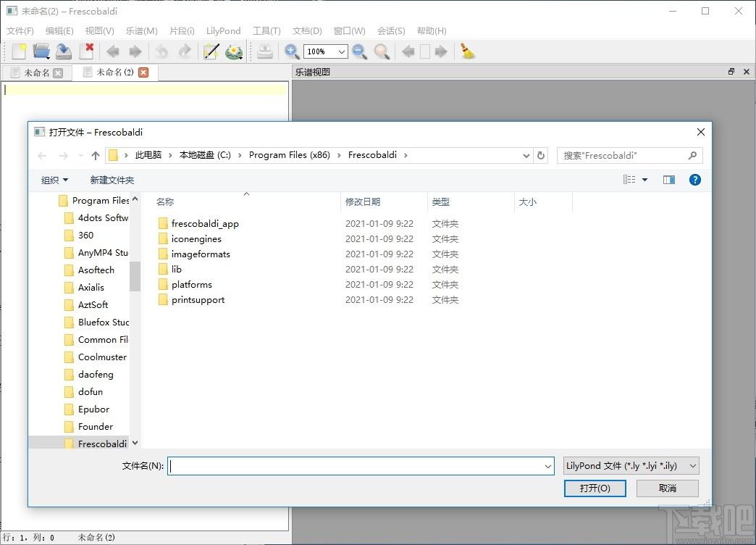Viewport: 756px width, 545px height.
Task: Click 本地磁盘 (C:) in breadcrumb
Action: point(205,155)
